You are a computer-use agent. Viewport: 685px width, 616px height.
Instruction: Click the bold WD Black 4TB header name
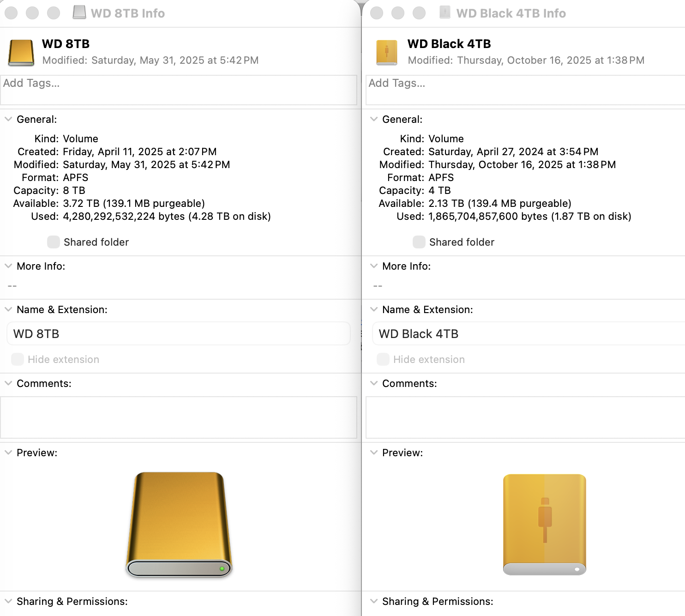pos(449,44)
